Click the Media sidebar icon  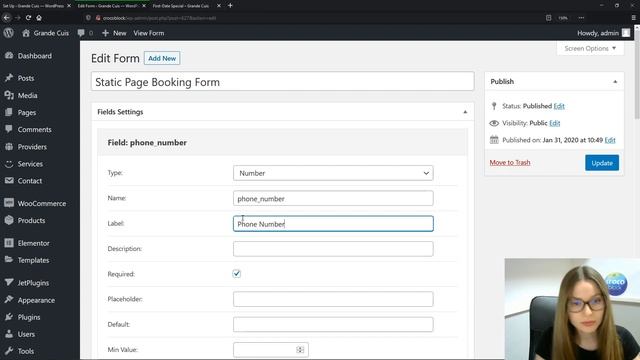[9, 95]
